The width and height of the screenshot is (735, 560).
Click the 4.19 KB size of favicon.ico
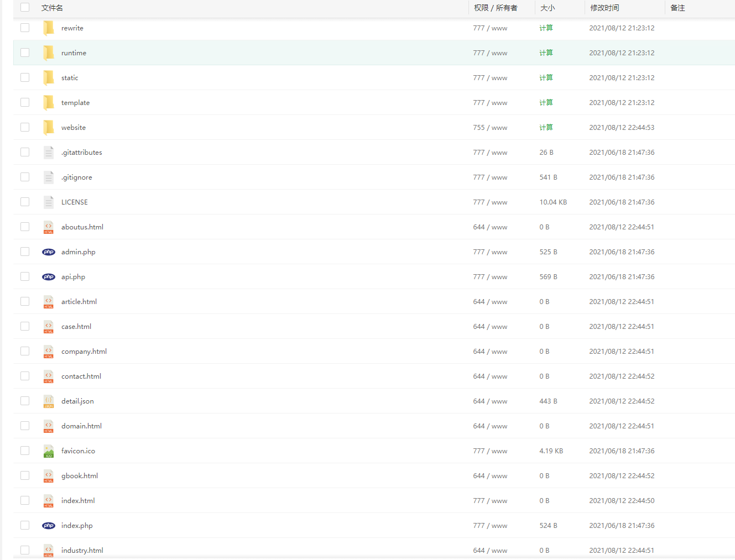point(551,451)
